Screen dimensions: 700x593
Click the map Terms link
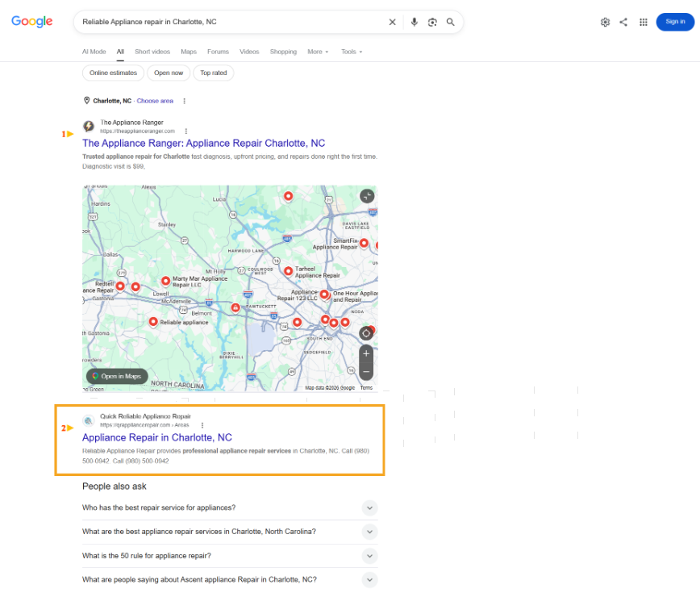[366, 387]
